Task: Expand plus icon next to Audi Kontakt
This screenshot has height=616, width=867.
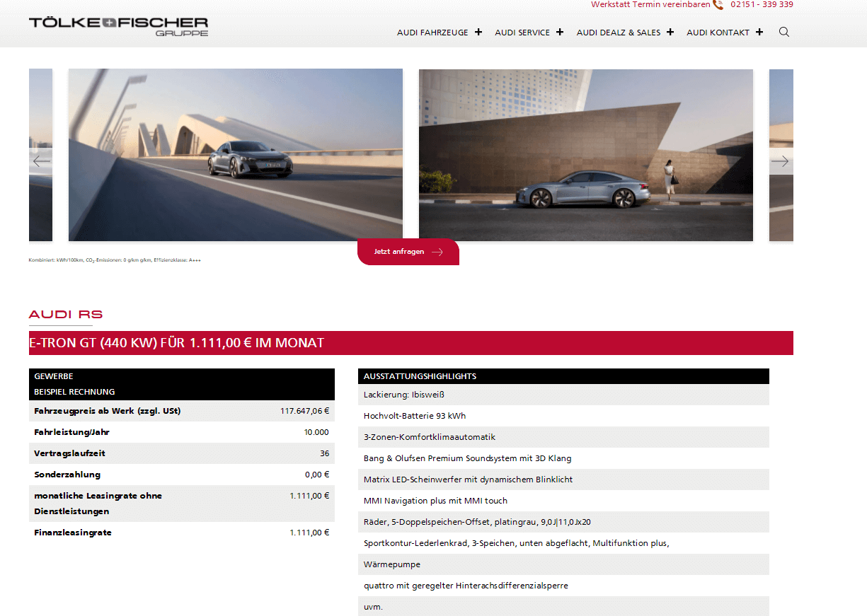Action: (759, 32)
